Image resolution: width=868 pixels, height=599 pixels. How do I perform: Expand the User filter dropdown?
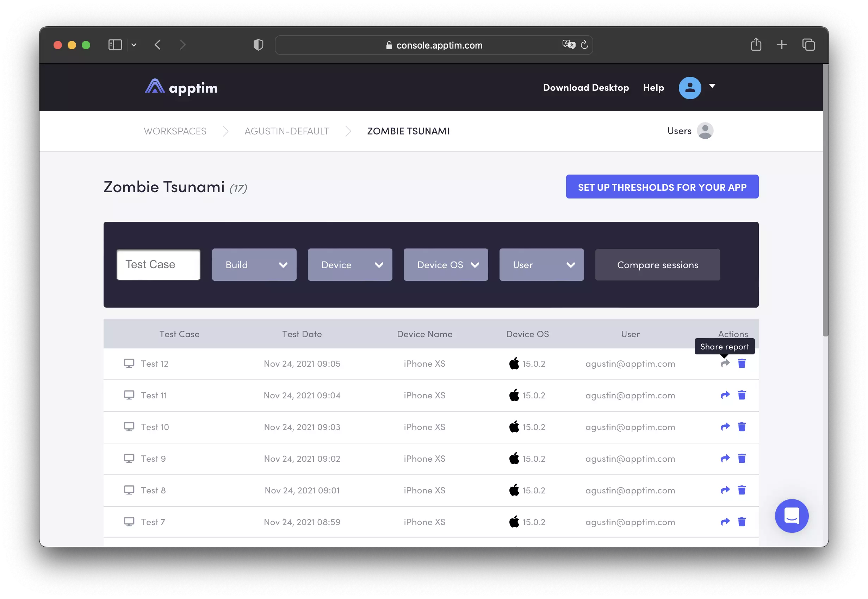[541, 265]
